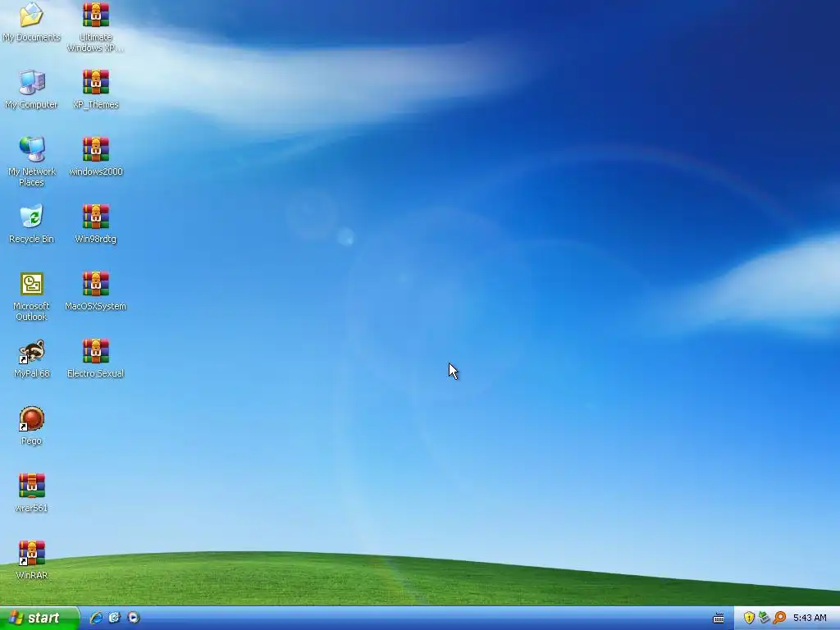Select My Network Places icon
This screenshot has width=840, height=630.
[32, 161]
